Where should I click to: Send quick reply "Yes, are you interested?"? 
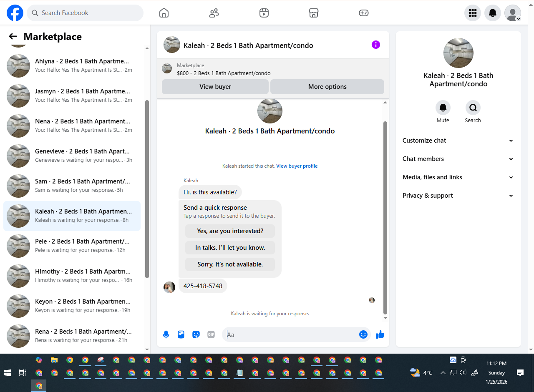tap(230, 231)
